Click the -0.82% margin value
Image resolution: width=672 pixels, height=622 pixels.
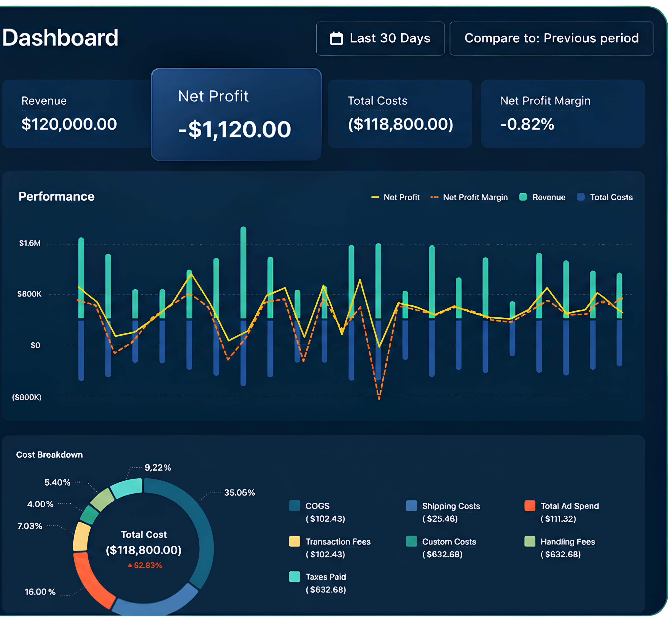coord(527,124)
